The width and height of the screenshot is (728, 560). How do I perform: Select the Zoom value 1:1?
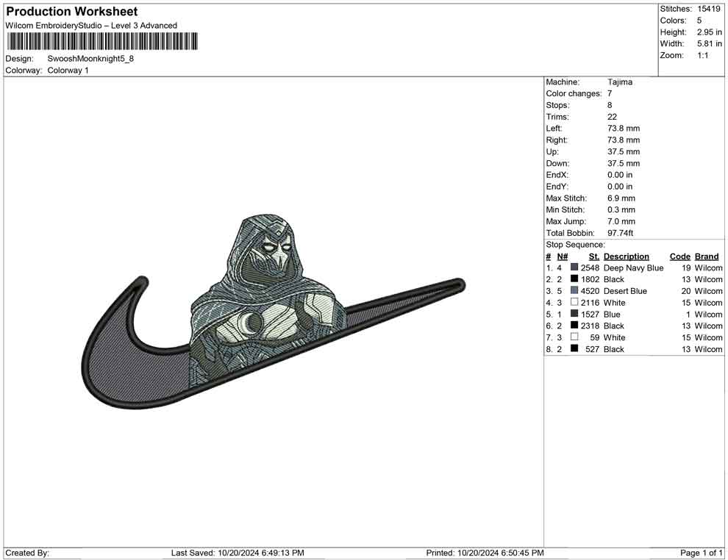(702, 55)
